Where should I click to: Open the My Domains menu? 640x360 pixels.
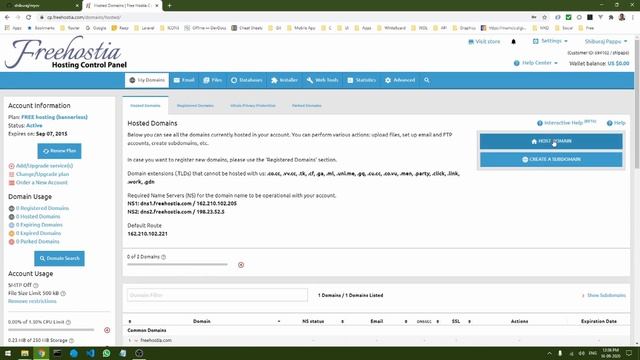[x=147, y=80]
